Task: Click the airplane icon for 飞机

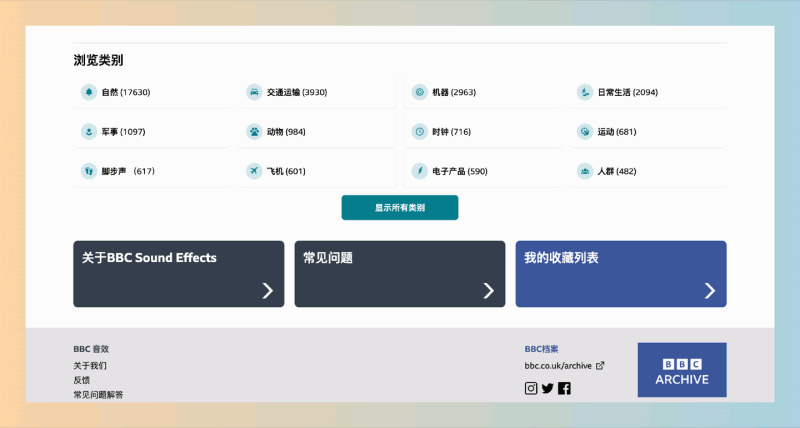Action: [x=254, y=171]
